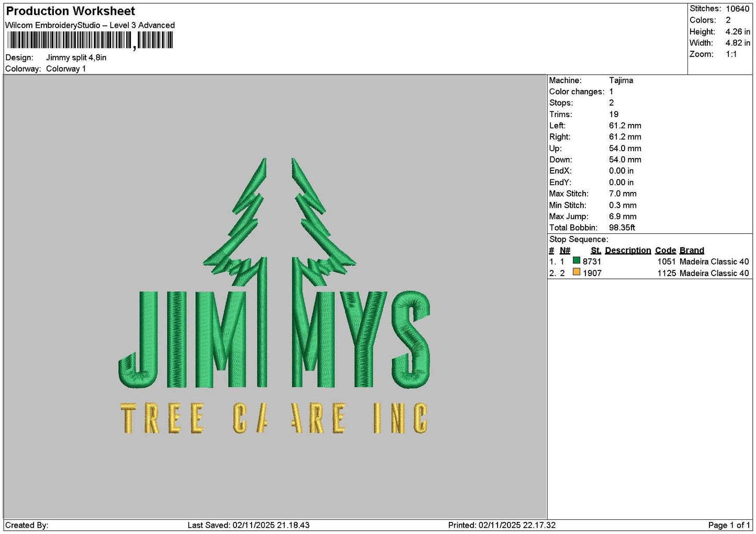
Task: Click 'Printed: 02/11/2025 22.17.32' footer text
Action: point(502,525)
